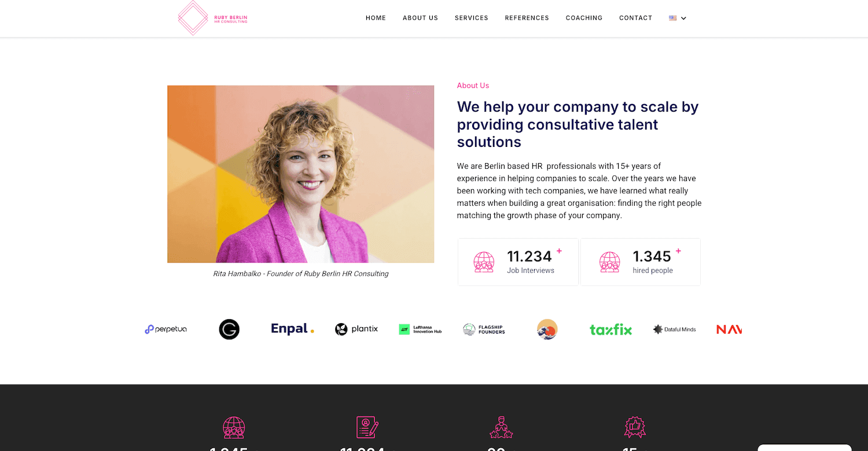Click the black circular G logo
Image resolution: width=868 pixels, height=451 pixels.
(x=229, y=329)
